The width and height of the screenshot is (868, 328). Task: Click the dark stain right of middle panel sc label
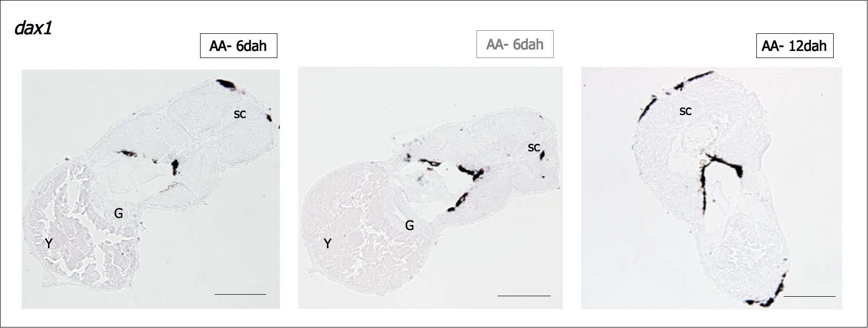pos(543,153)
